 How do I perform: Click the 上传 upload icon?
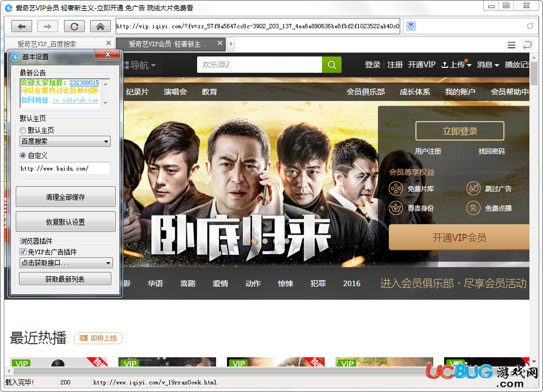point(445,65)
